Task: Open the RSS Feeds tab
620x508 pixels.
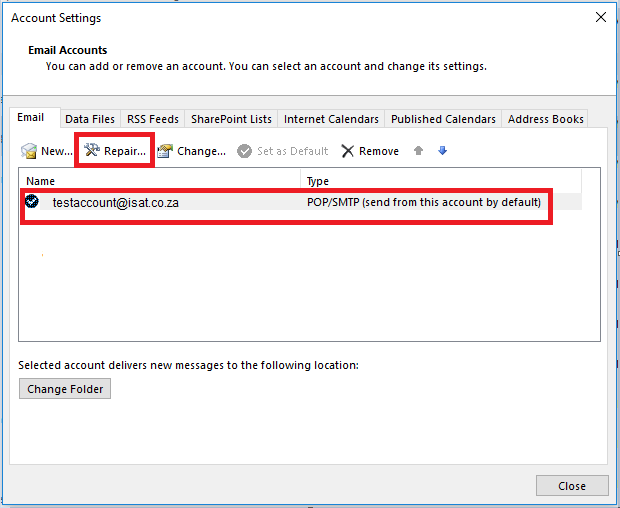Action: 153,119
